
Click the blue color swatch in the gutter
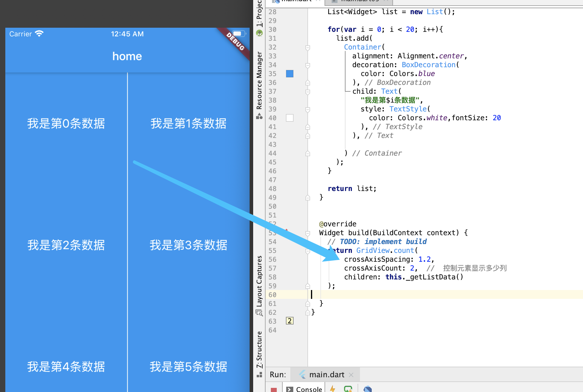(290, 74)
